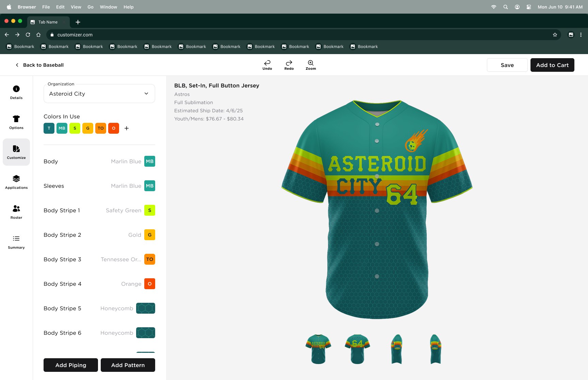This screenshot has height=380, width=588.
Task: Open a new browser tab
Action: (x=78, y=22)
